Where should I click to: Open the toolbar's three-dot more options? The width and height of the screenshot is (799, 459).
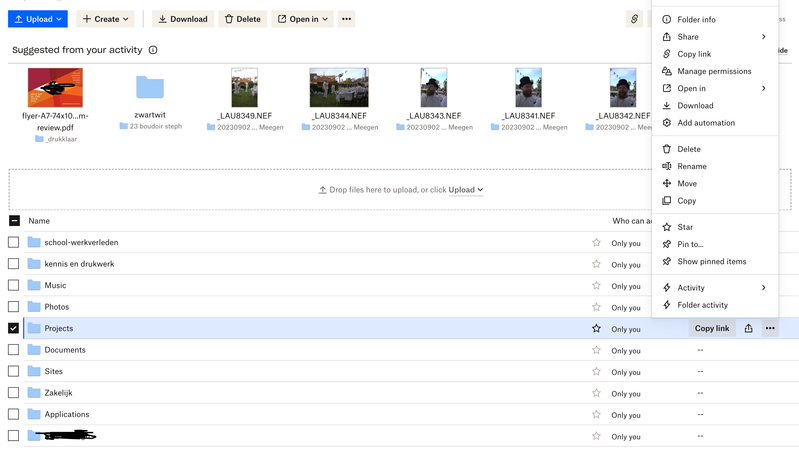tap(346, 19)
